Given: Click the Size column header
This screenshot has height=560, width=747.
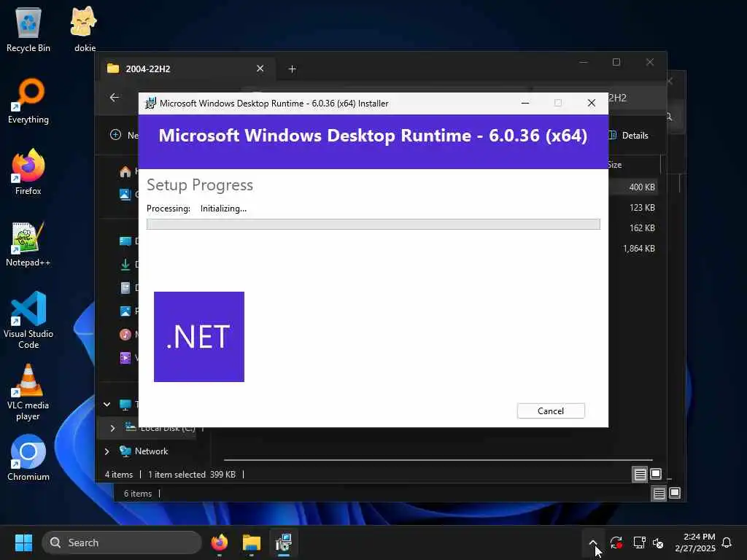Looking at the screenshot, I should (614, 165).
